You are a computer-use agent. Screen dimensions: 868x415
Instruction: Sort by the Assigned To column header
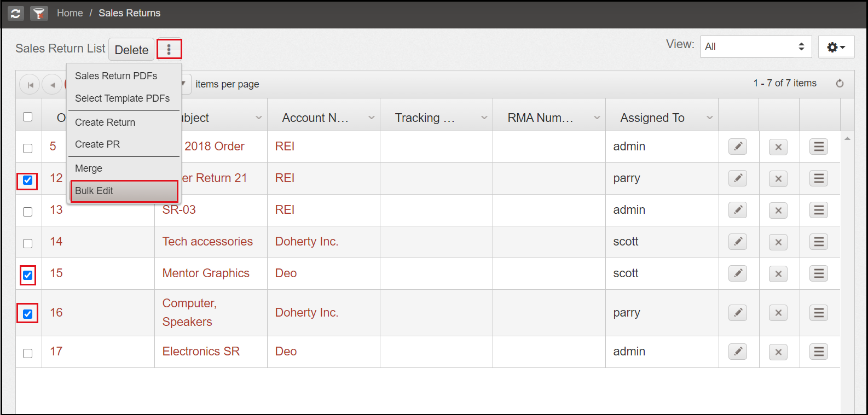click(652, 118)
